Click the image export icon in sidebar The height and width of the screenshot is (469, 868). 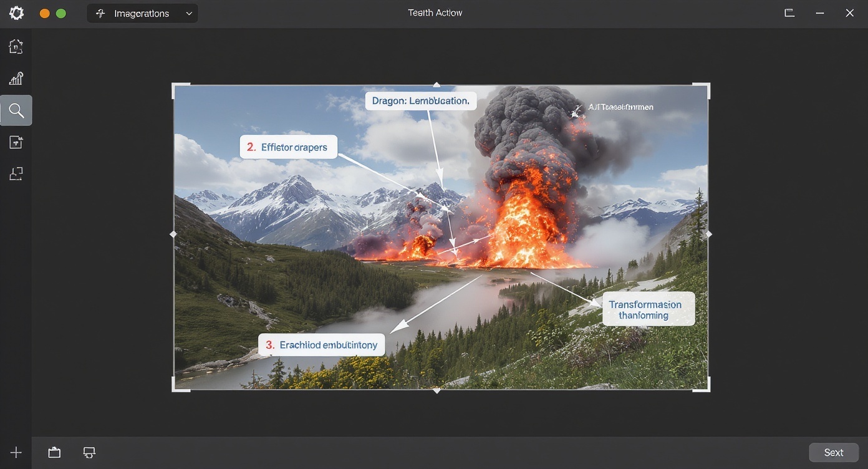coord(16,143)
